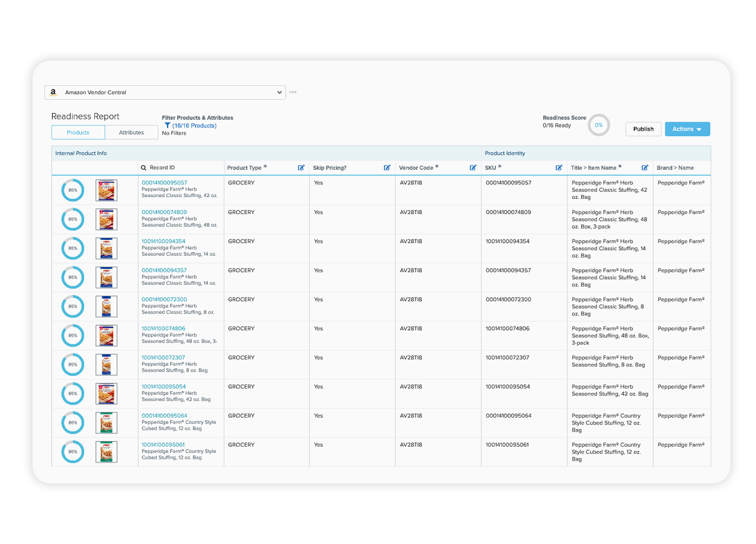The width and height of the screenshot is (756, 544).
Task: Click GROCERY cell for record 00014100095057
Action: (241, 183)
